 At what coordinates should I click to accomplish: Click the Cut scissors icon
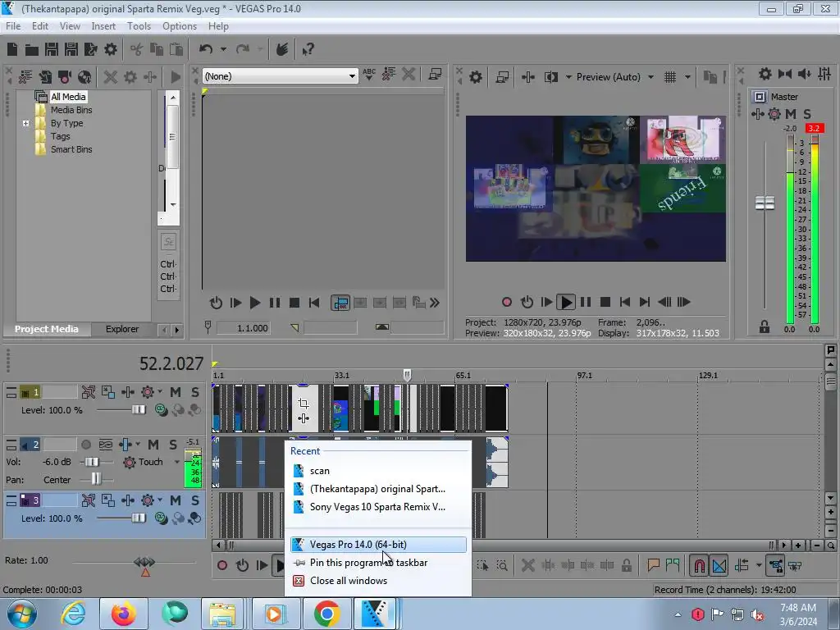(x=137, y=50)
